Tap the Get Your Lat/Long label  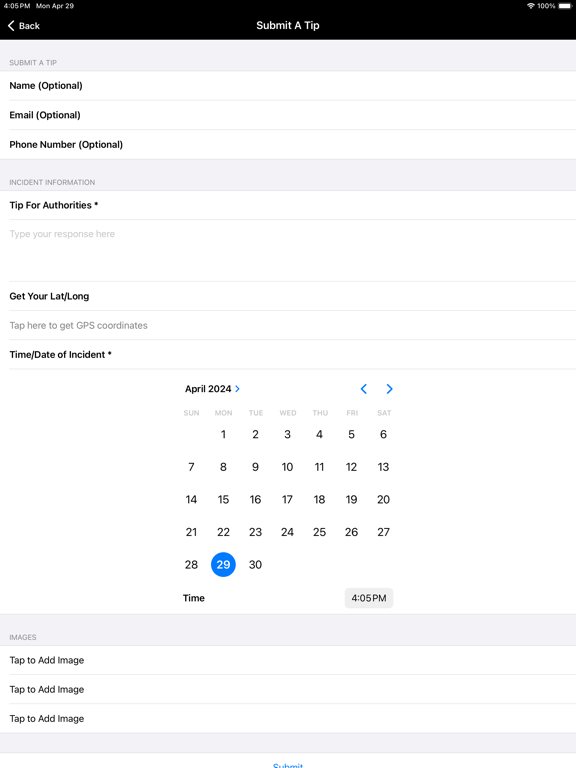point(49,296)
